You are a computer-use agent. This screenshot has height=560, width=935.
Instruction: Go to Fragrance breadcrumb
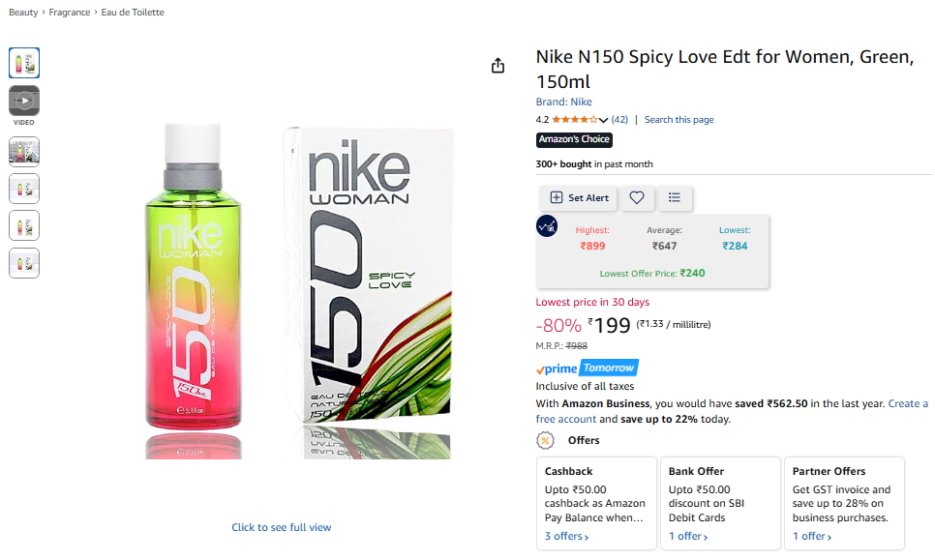tap(70, 13)
